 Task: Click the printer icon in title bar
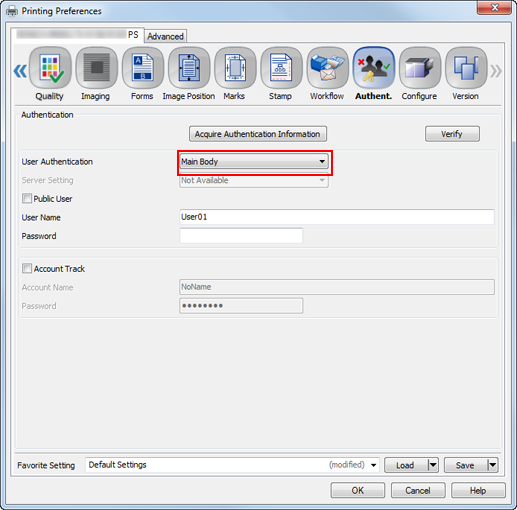(12, 11)
